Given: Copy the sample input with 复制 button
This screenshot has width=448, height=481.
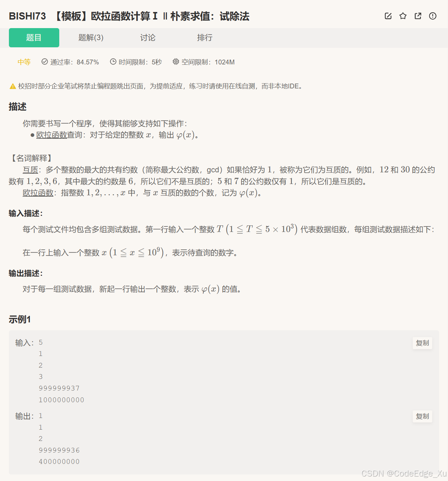Looking at the screenshot, I should 422,343.
